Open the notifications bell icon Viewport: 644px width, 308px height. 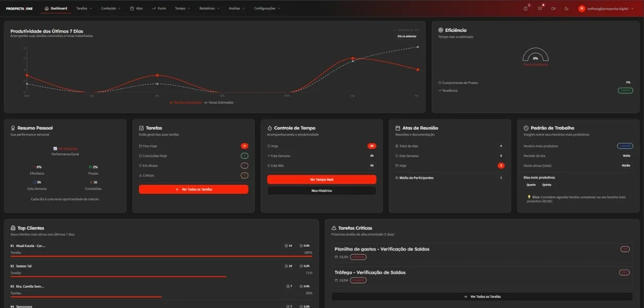click(x=539, y=8)
